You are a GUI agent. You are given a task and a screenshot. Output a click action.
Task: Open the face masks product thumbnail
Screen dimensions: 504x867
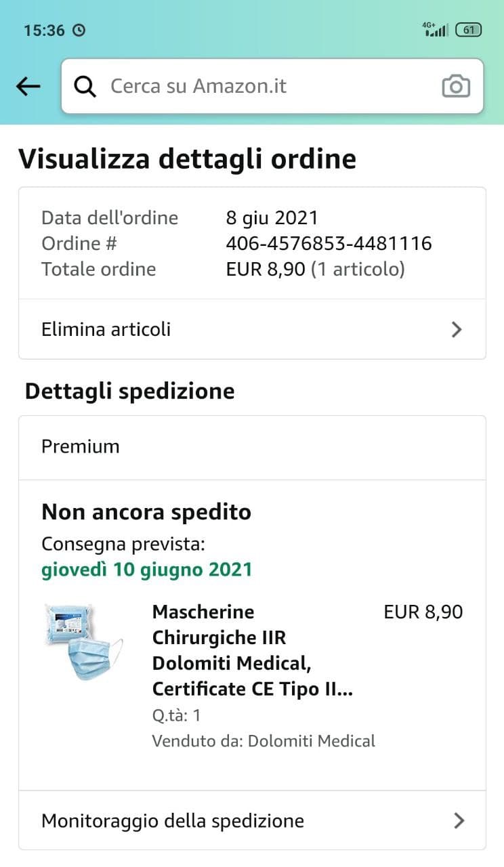(83, 641)
